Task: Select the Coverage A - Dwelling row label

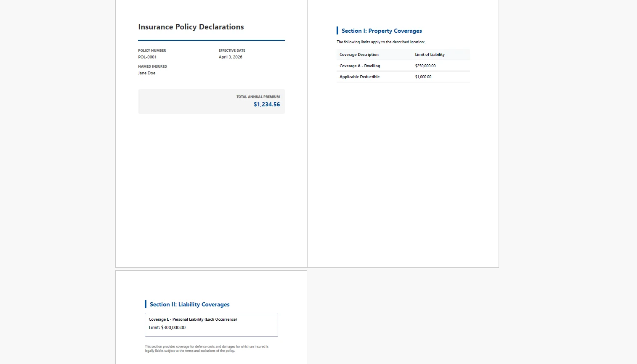Action: coord(360,66)
